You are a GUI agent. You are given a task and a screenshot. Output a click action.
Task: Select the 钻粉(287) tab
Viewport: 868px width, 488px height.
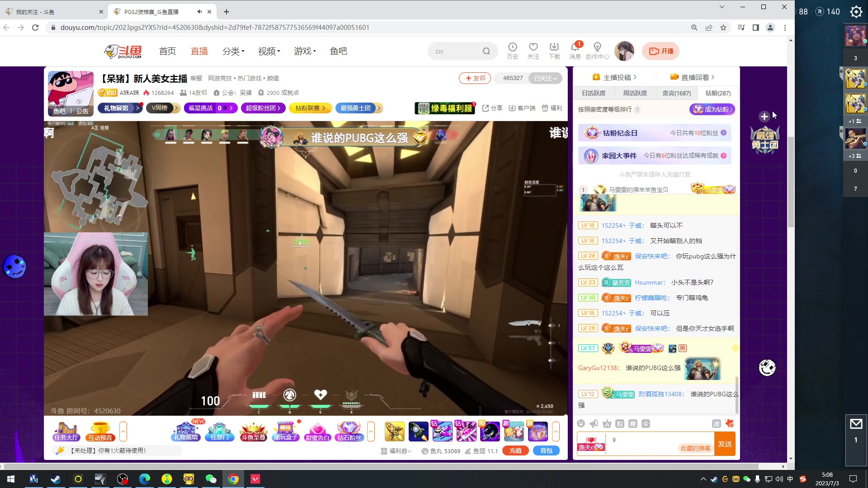(x=718, y=93)
